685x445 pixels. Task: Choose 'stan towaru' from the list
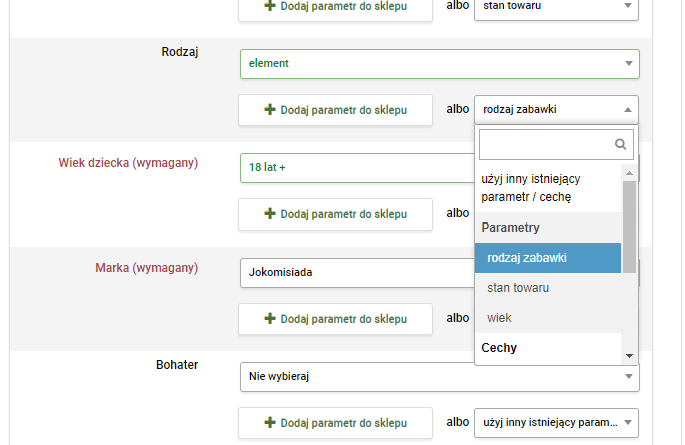pyautogui.click(x=548, y=288)
